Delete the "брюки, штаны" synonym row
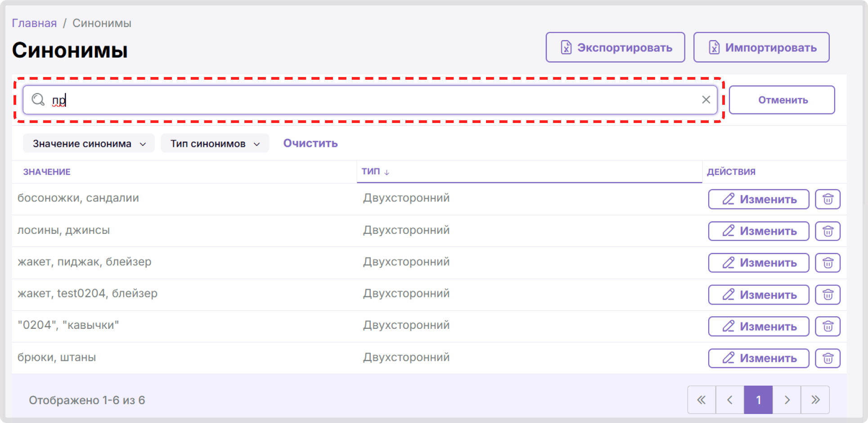Image resolution: width=868 pixels, height=423 pixels. point(828,358)
